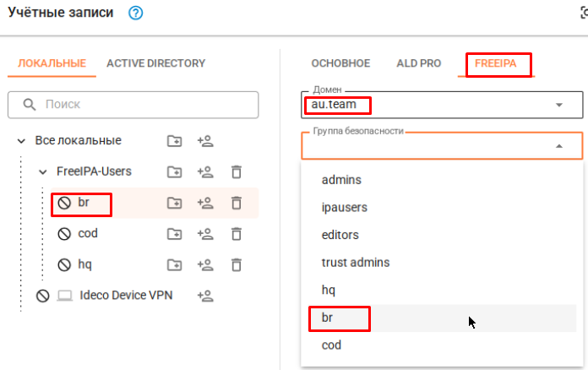This screenshot has height=370, width=588.
Task: Remove the hq group with trash icon
Action: 237,264
